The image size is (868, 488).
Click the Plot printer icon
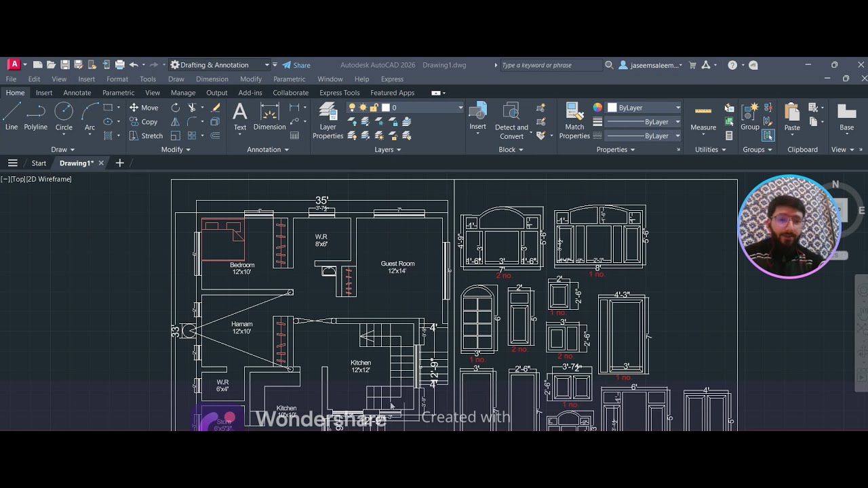tap(119, 65)
